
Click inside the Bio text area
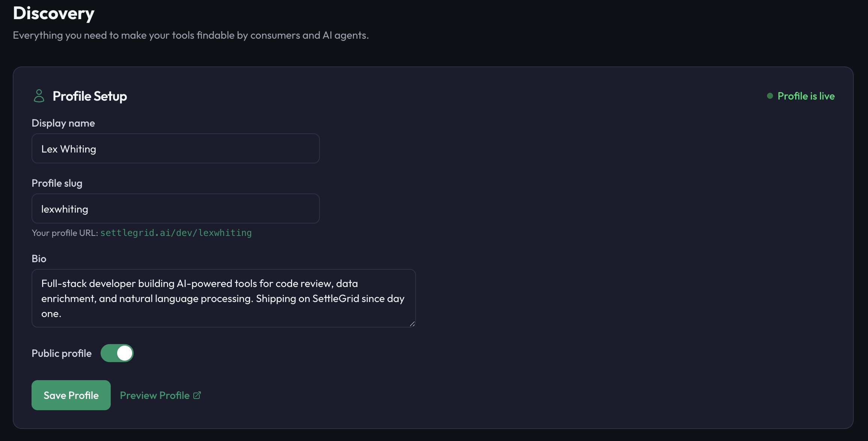pos(223,298)
